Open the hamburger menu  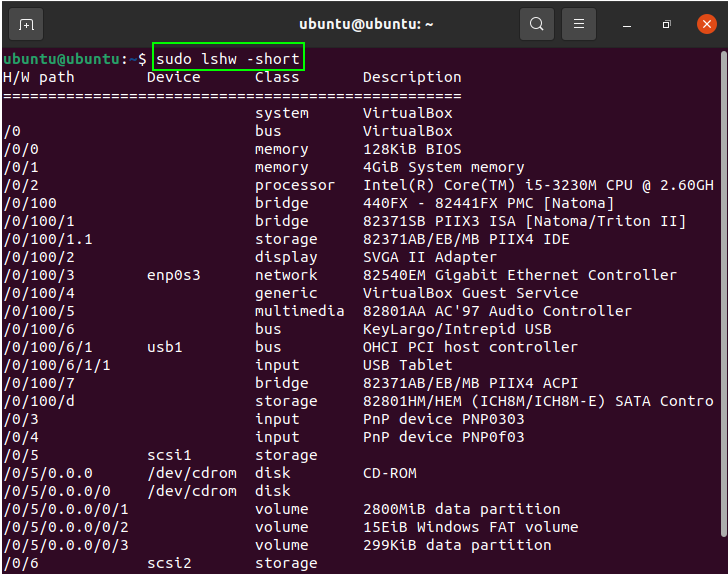(578, 24)
